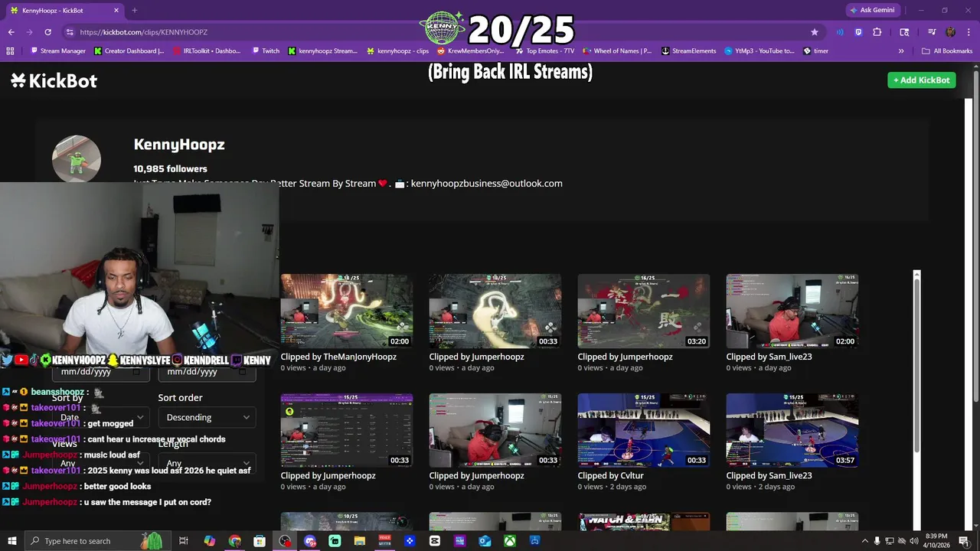Open the Stream Manager bookmark

tap(58, 51)
